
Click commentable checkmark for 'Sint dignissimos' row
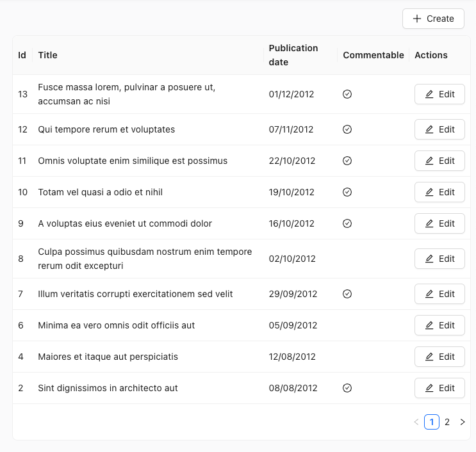pos(347,388)
